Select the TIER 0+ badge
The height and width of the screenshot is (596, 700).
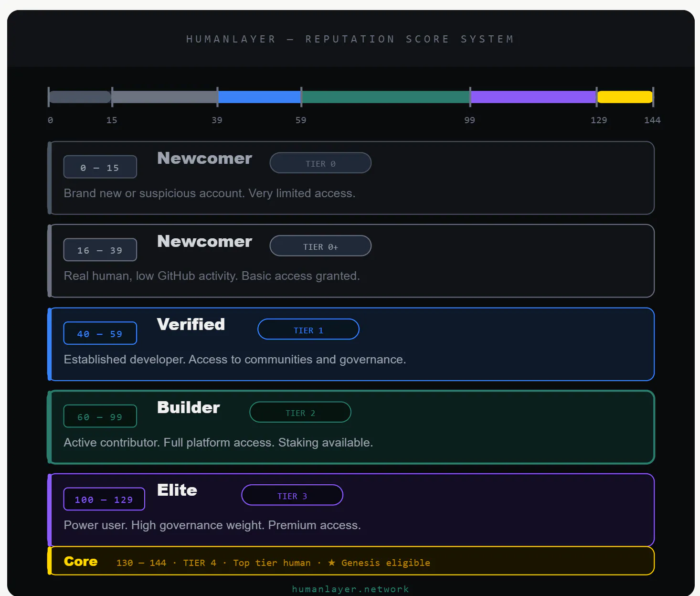(320, 246)
